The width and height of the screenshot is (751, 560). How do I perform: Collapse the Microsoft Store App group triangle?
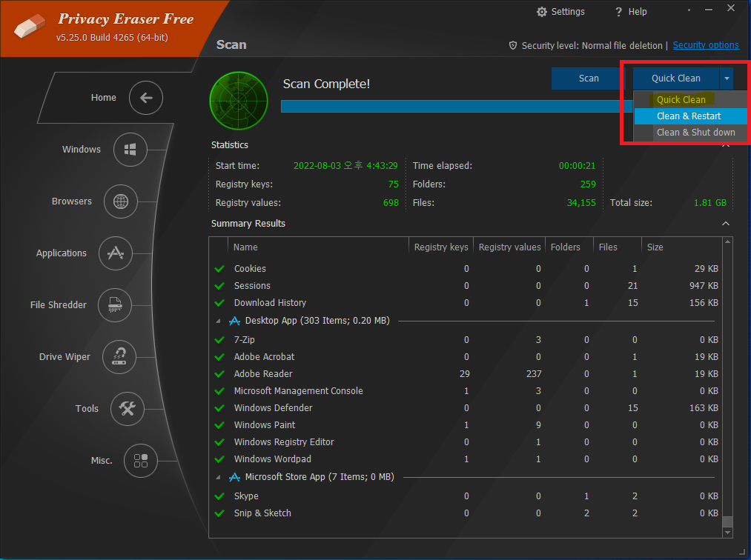[219, 477]
